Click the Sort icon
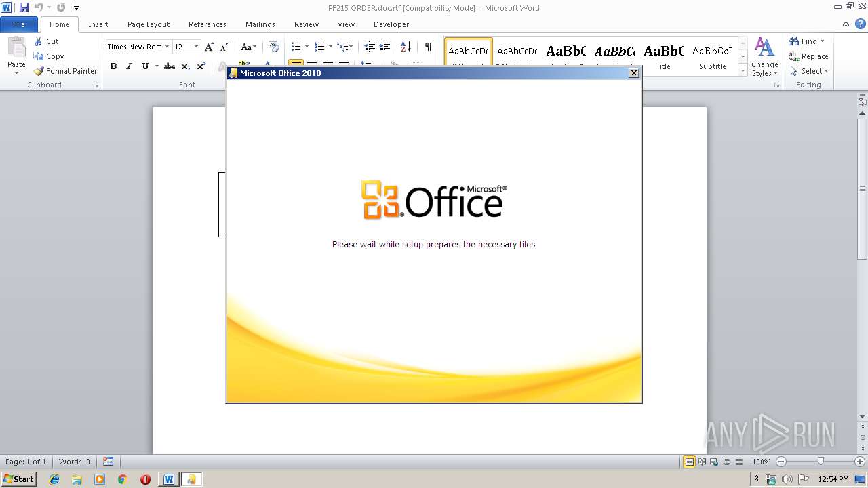This screenshot has height=488, width=868. tap(406, 47)
